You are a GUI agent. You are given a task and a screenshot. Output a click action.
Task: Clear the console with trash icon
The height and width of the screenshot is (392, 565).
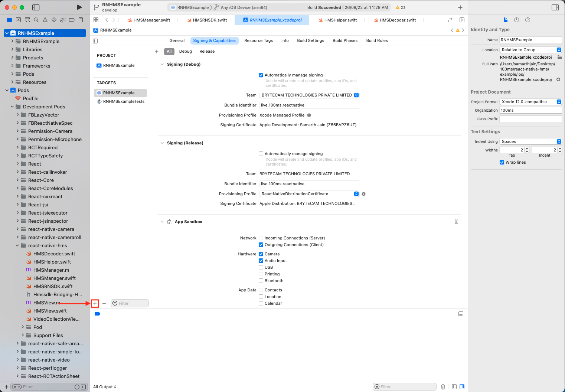pos(443,387)
